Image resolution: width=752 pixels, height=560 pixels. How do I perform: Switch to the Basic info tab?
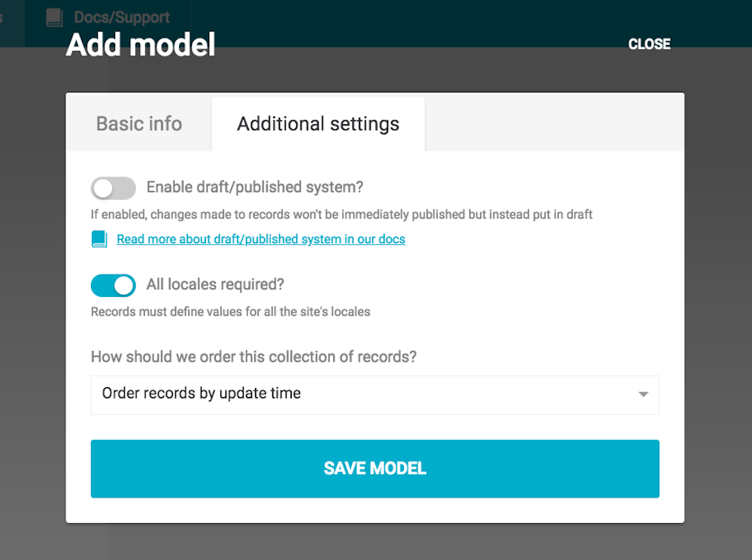point(139,124)
